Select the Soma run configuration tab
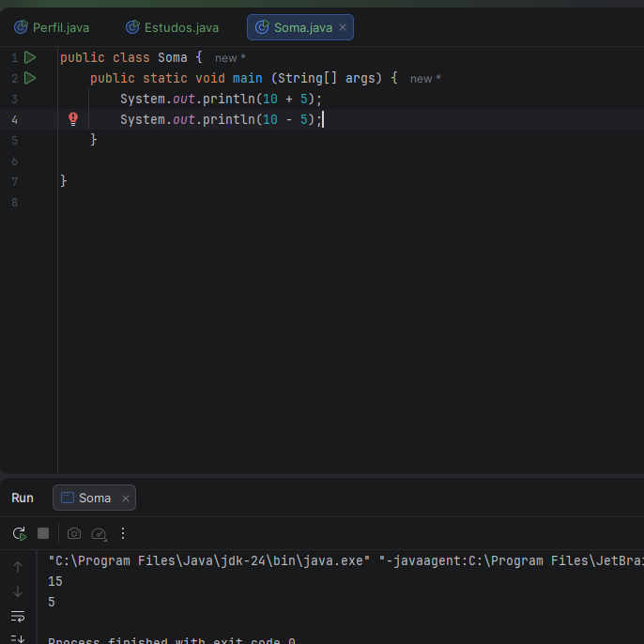This screenshot has height=644, width=644. tap(94, 498)
